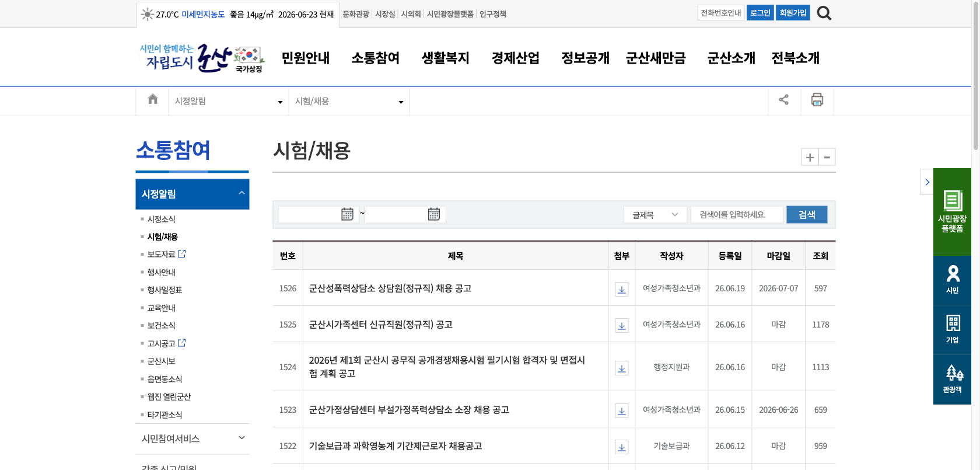Click the 국가상징 flag emblem
Screen dimensions: 980x470
(x=249, y=60)
